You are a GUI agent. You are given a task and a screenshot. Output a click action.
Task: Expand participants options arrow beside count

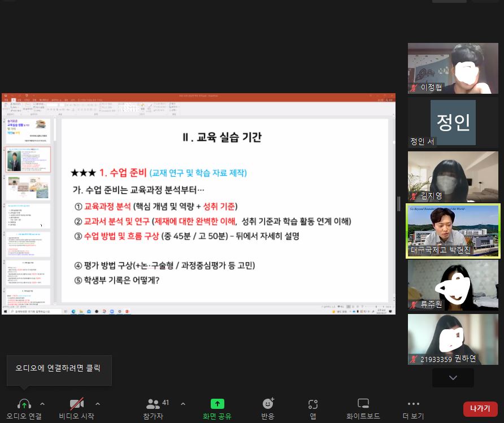pyautogui.click(x=183, y=404)
